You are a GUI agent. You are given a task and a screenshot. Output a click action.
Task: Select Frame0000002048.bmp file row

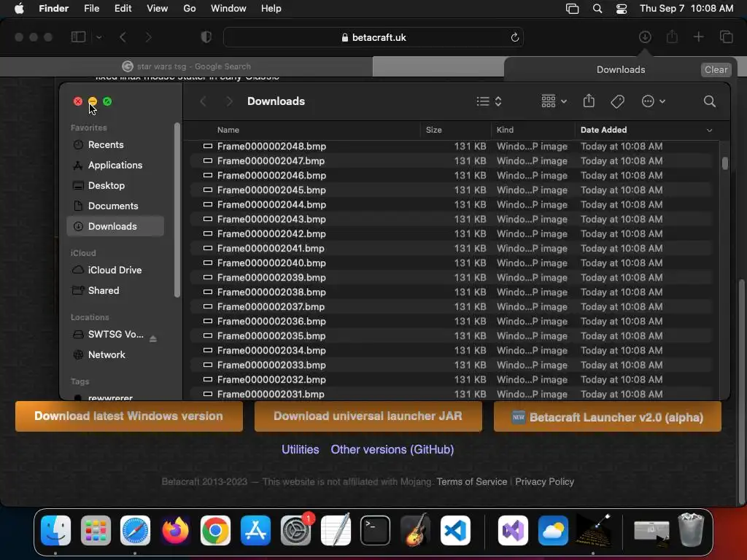(452, 146)
